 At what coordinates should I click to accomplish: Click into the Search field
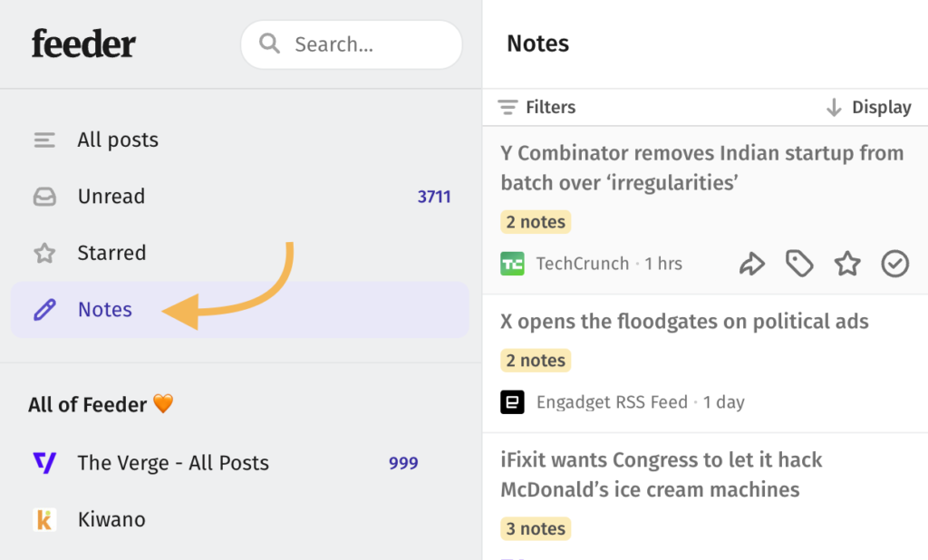pyautogui.click(x=352, y=44)
